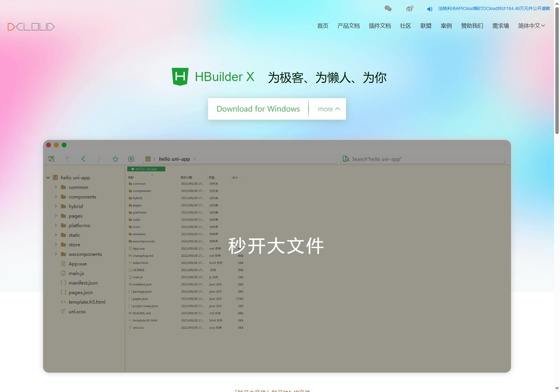Expand the wxcomponents folder

coord(56,254)
